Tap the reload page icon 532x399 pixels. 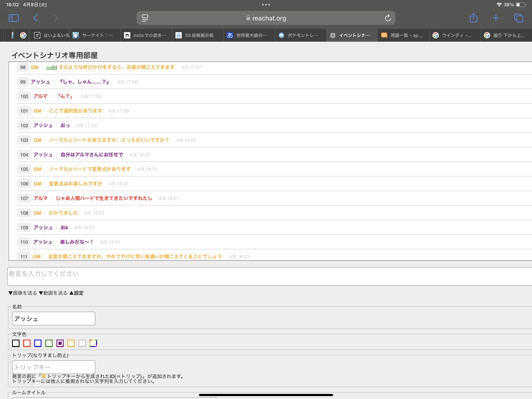[x=388, y=18]
